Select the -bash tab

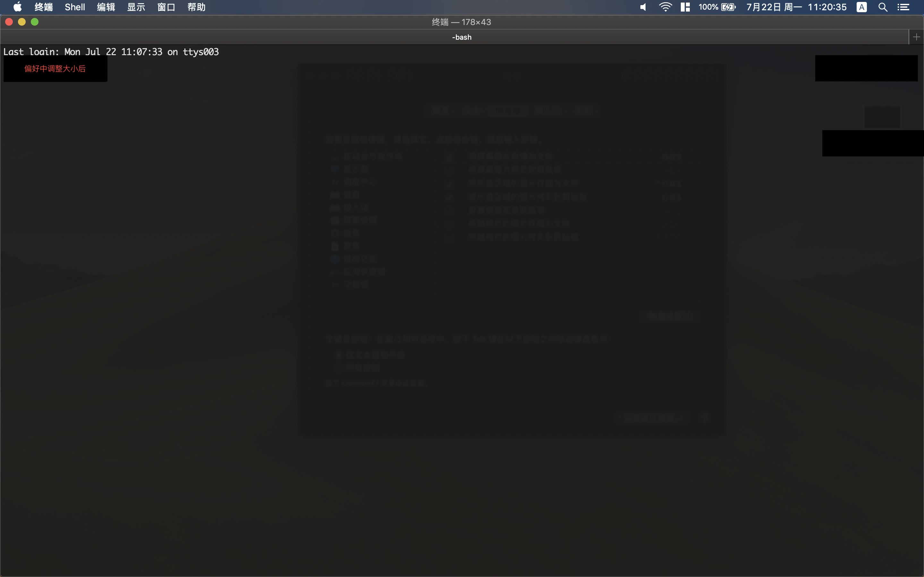click(x=461, y=37)
